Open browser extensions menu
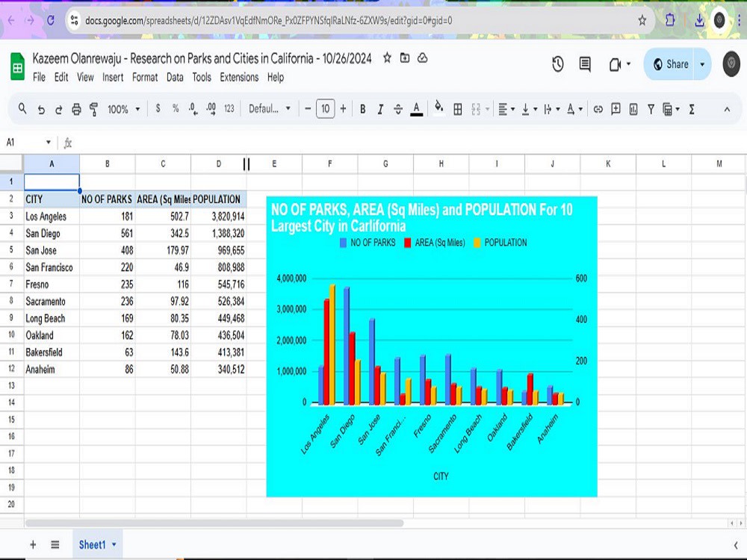Image resolution: width=747 pixels, height=560 pixels. [670, 20]
